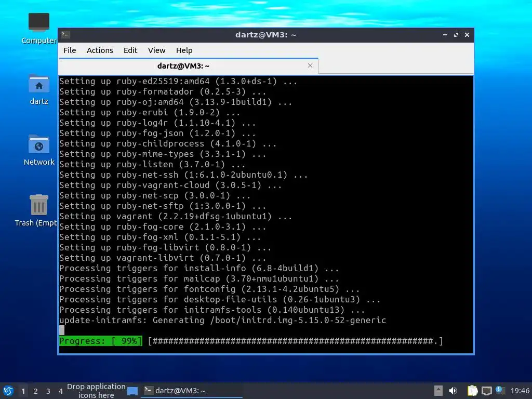Viewport: 532px width, 399px height.
Task: Switch to workspace 3
Action: pos(48,391)
